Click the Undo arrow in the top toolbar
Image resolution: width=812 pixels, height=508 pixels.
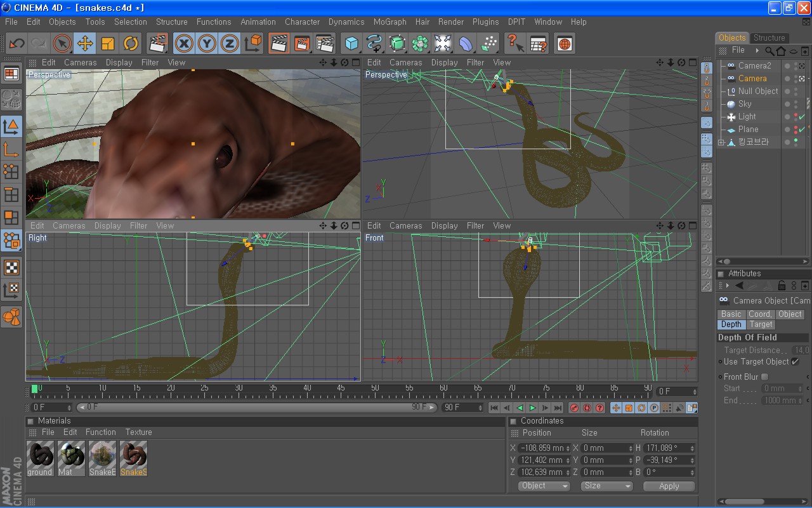pos(17,44)
